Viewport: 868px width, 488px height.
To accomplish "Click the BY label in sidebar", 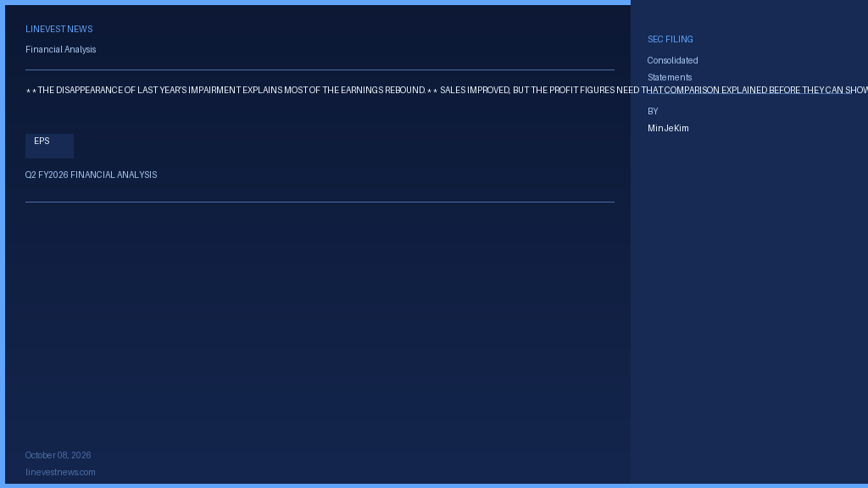I will click(653, 111).
